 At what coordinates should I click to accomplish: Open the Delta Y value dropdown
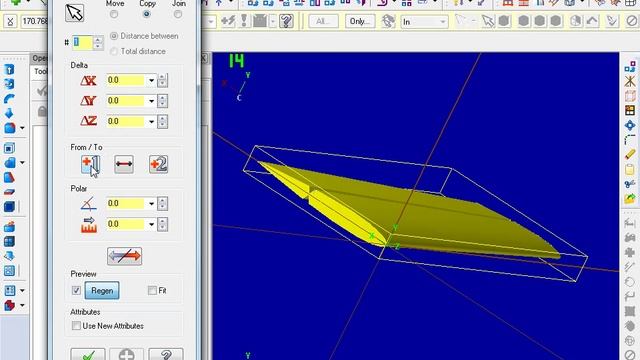(x=151, y=101)
